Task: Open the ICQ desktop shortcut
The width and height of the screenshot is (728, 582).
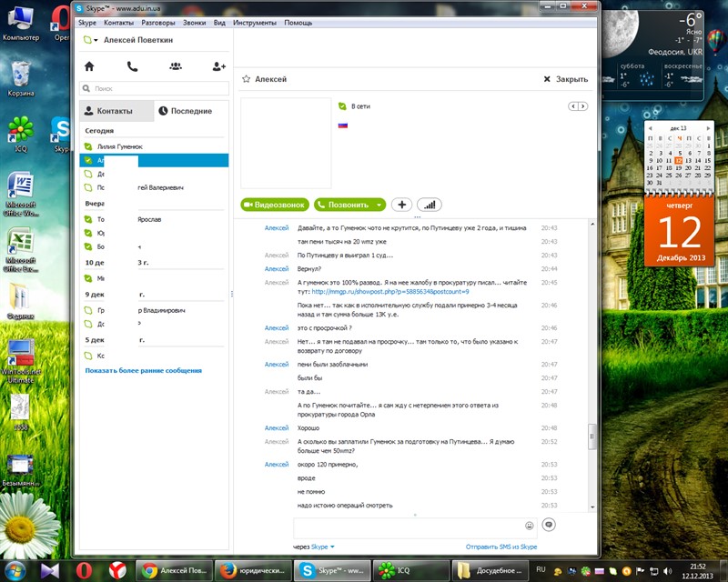Action: pyautogui.click(x=20, y=135)
